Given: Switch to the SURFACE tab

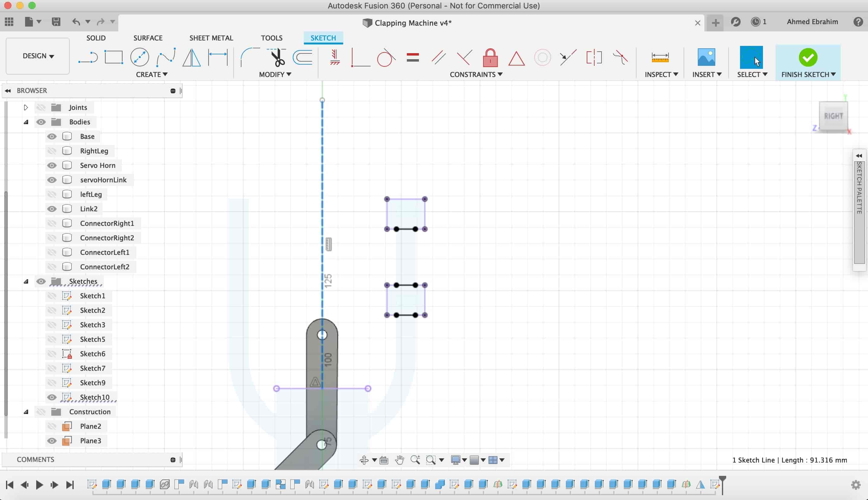Looking at the screenshot, I should click(148, 38).
